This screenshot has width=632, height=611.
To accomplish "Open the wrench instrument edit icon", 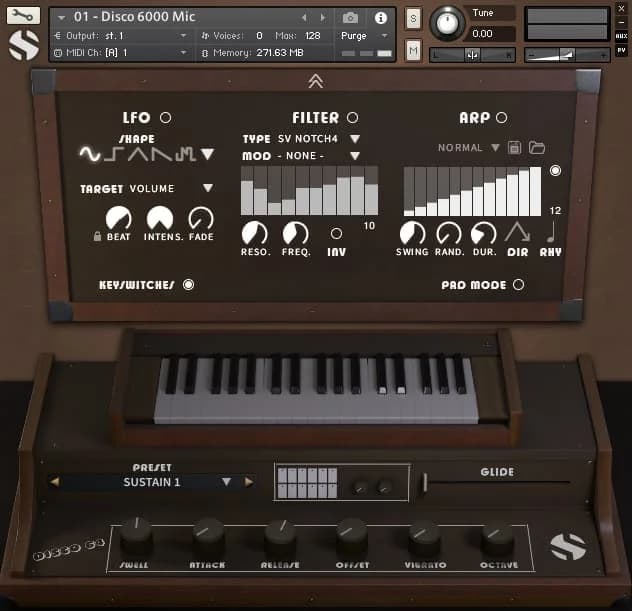I will tap(24, 16).
